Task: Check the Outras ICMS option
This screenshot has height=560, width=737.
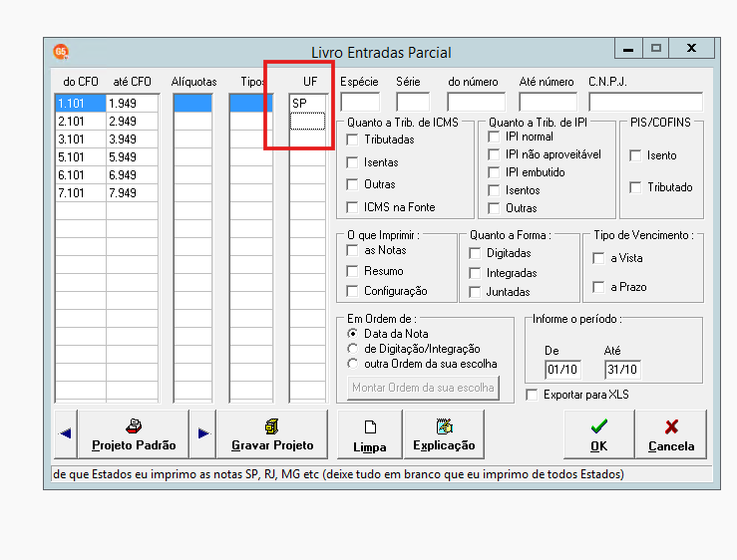Action: pyautogui.click(x=352, y=184)
